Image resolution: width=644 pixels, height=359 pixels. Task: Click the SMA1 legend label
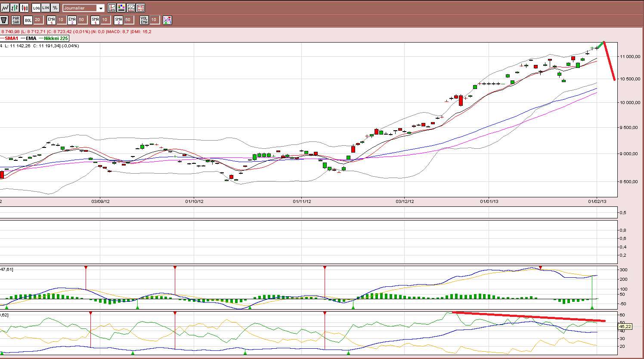click(x=12, y=38)
